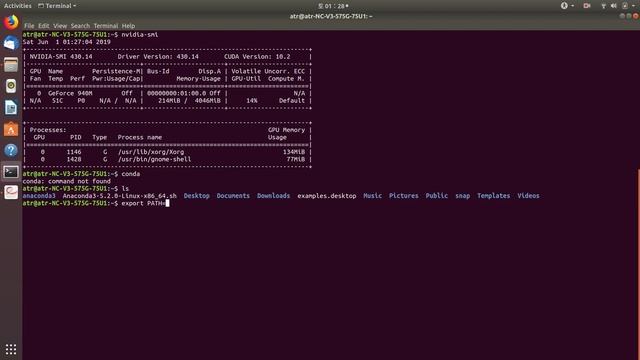Viewport: 640px width, 360px height.
Task: Open the Files manager dock icon
Action: pos(11,64)
